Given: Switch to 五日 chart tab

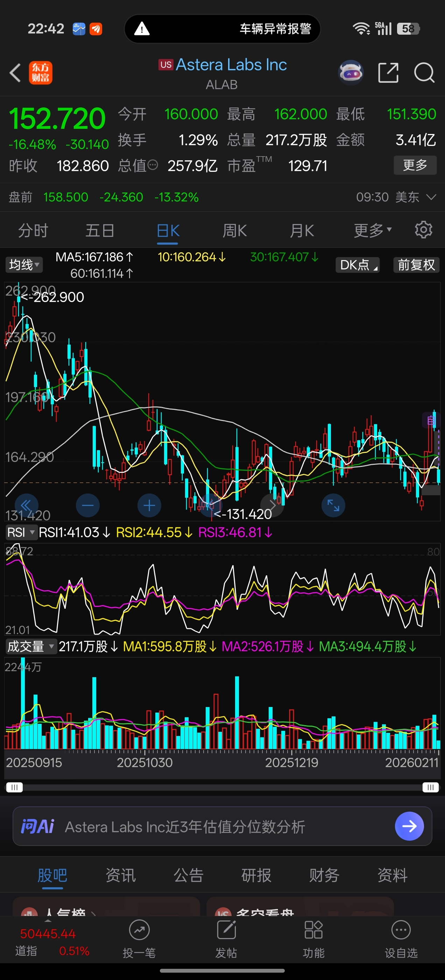Looking at the screenshot, I should [x=100, y=230].
